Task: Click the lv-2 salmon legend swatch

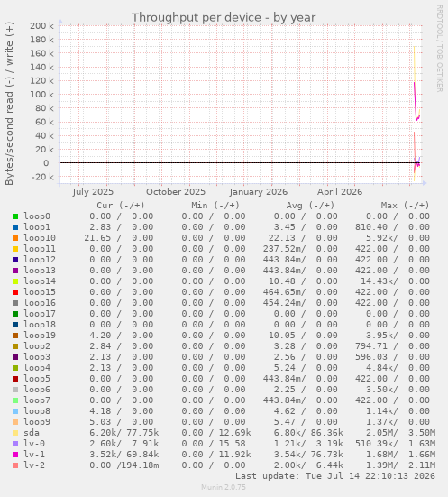Action: [x=15, y=465]
